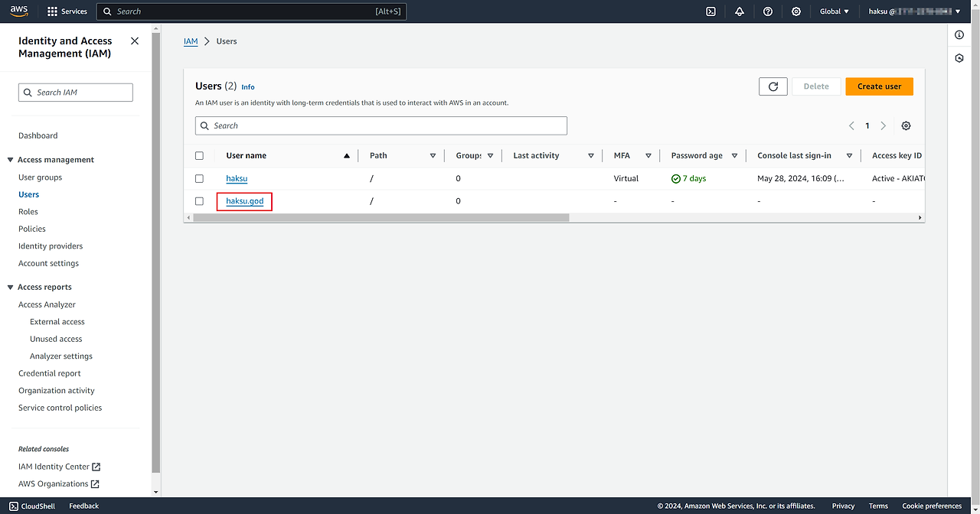980x514 pixels.
Task: Click the Create user button
Action: (879, 86)
